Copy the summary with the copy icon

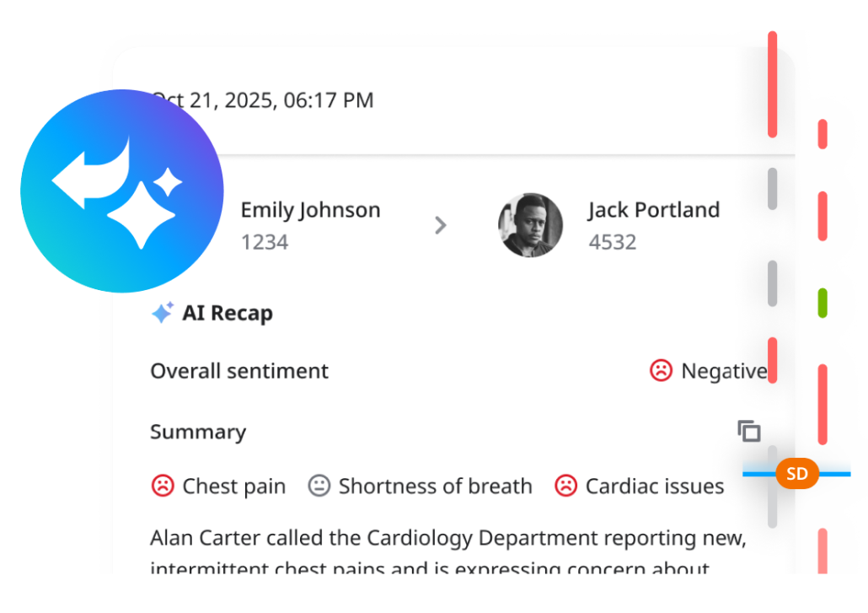pos(749,432)
